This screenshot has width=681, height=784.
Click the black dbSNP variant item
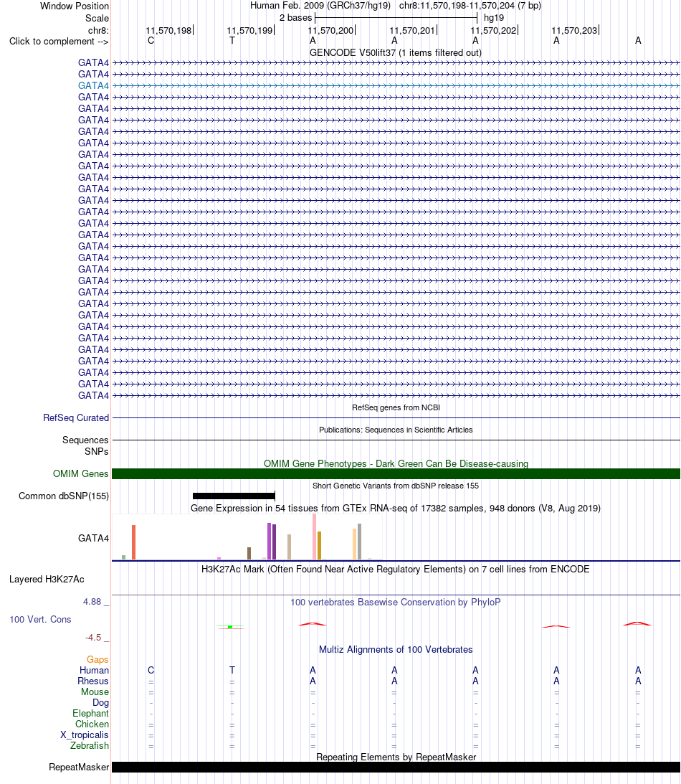click(x=234, y=496)
